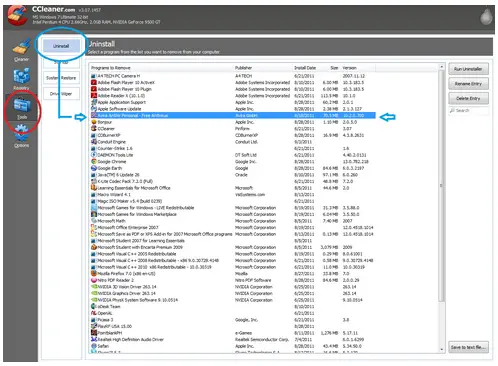Viewport: 498px width, 366px height.
Task: Switch to the Drive Wiper tab
Action: click(x=61, y=94)
